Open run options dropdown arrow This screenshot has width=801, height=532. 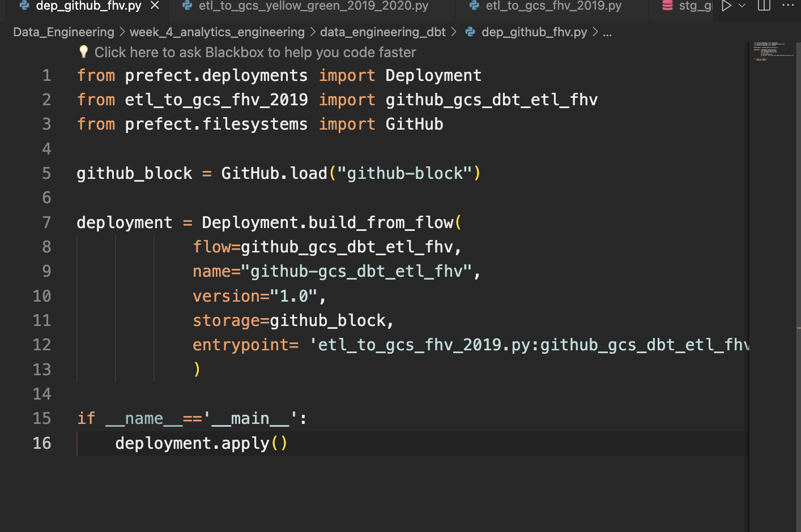tap(742, 6)
